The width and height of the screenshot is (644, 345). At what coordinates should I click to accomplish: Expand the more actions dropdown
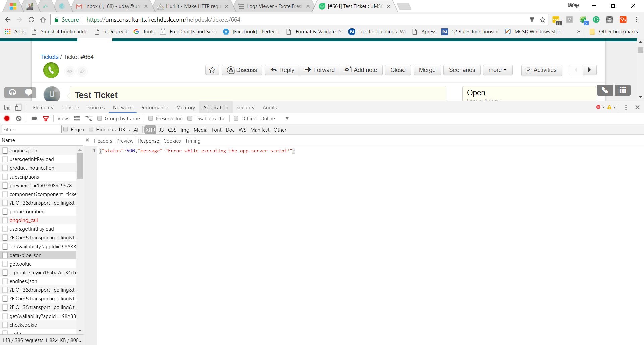(x=497, y=70)
